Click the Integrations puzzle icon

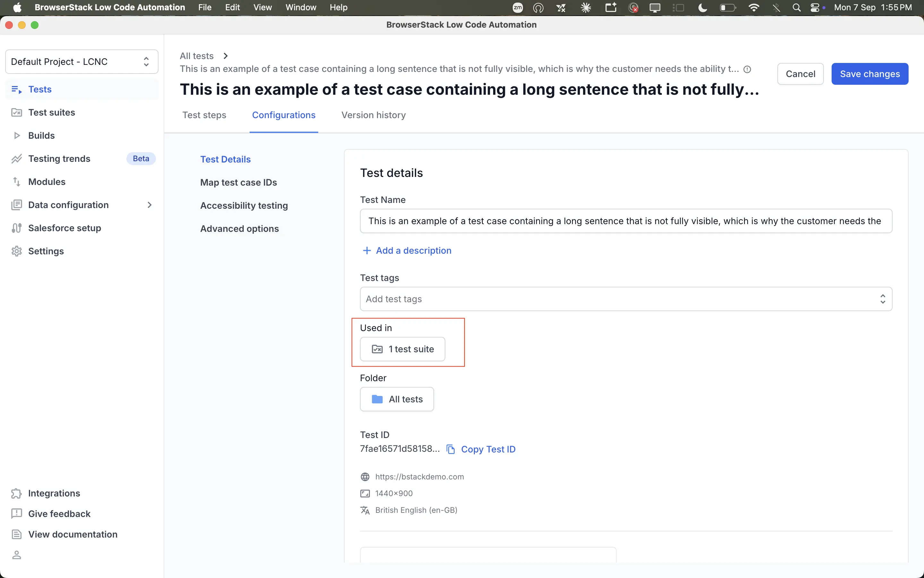point(16,493)
